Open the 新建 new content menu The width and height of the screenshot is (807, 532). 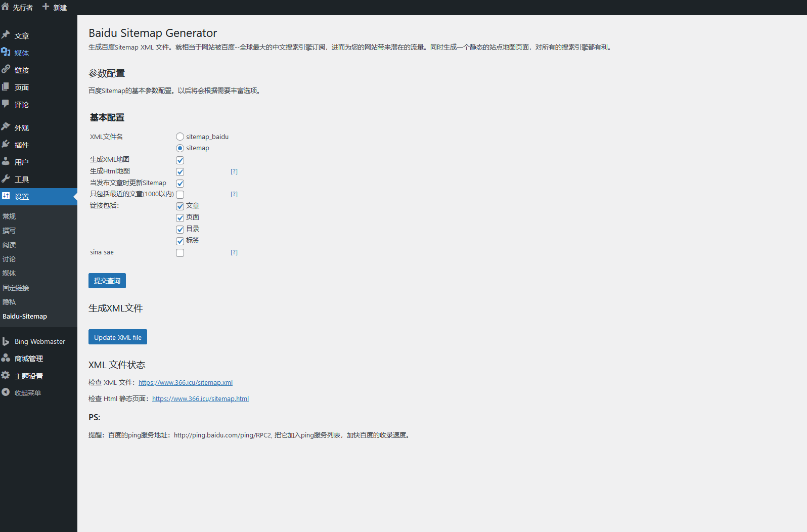[55, 7]
